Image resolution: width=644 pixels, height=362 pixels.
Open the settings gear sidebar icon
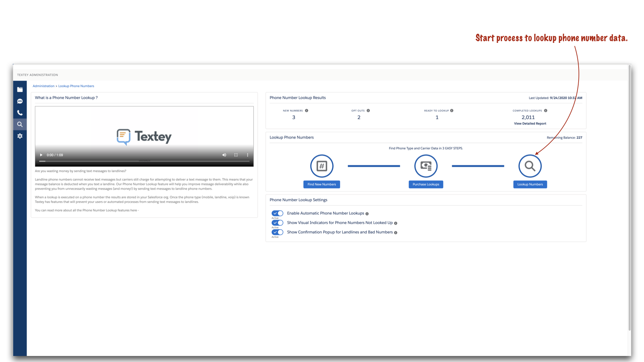tap(20, 136)
